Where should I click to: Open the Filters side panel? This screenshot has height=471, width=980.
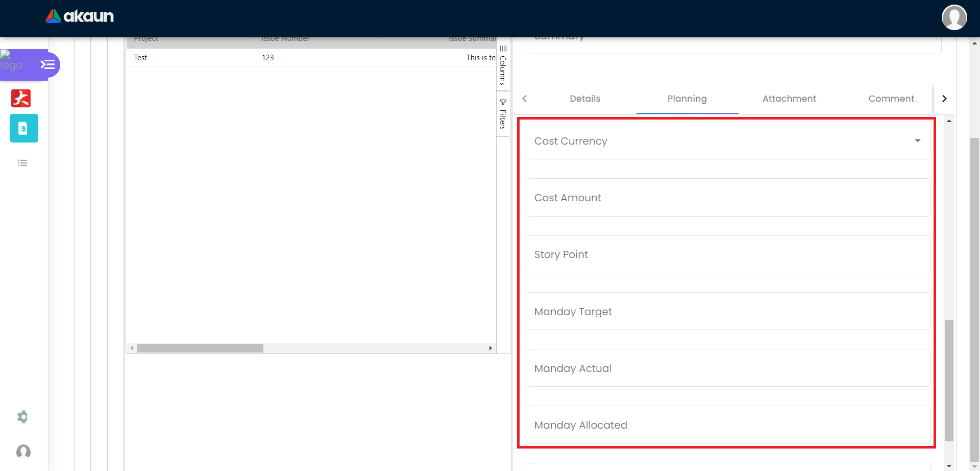point(503,114)
